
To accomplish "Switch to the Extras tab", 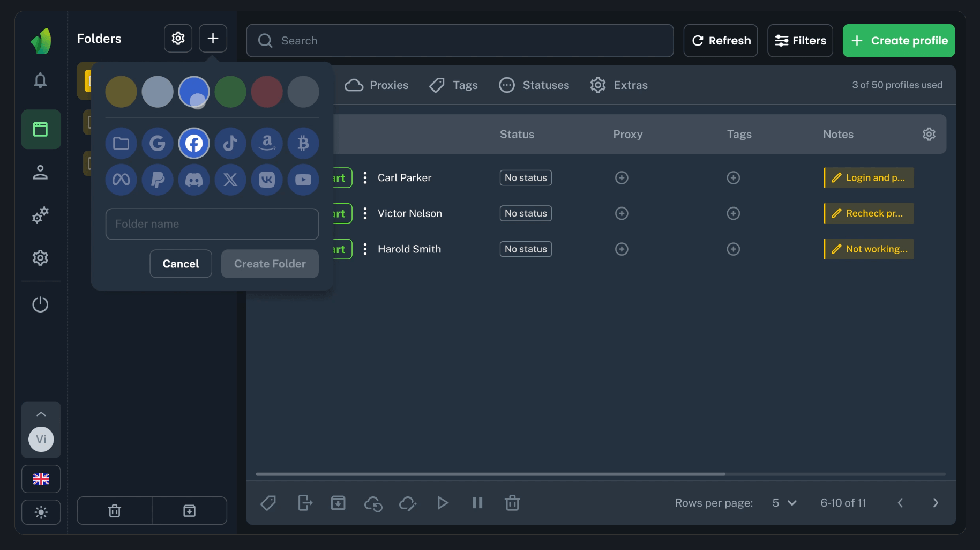I will click(619, 85).
